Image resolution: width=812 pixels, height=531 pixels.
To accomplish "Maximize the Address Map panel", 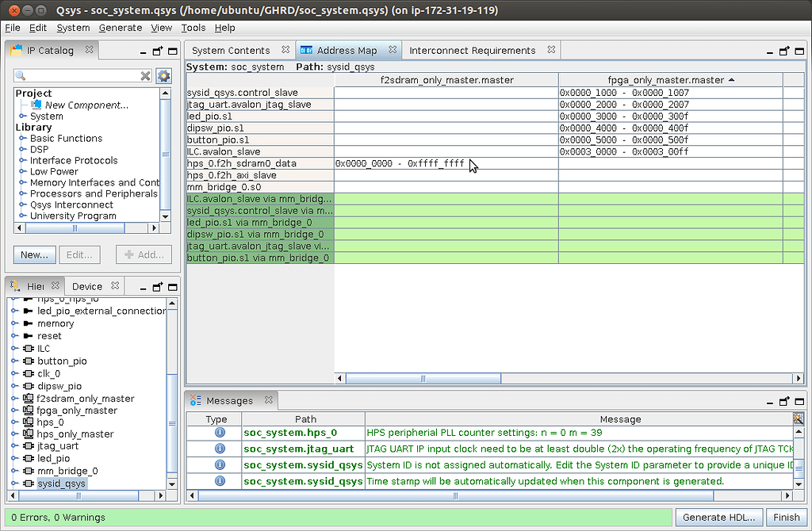I will (799, 51).
